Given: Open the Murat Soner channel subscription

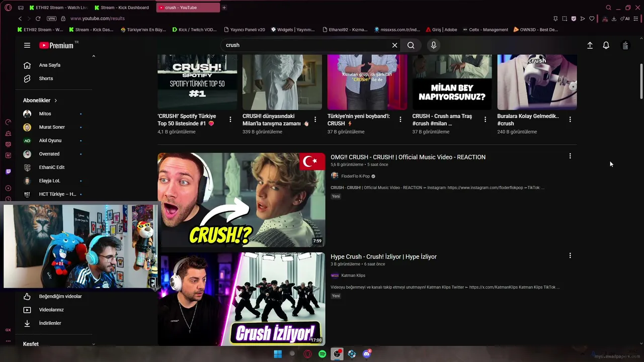Looking at the screenshot, I should pos(52,127).
